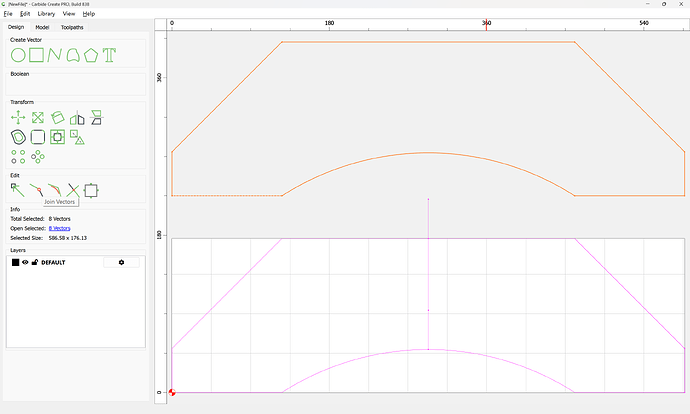The image size is (690, 414).
Task: Select the Offset Vector tool
Action: [x=17, y=137]
